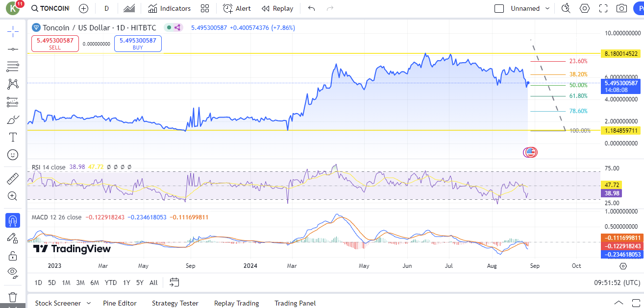The image size is (644, 308).
Task: Select the brush drawing tool
Action: (x=13, y=119)
